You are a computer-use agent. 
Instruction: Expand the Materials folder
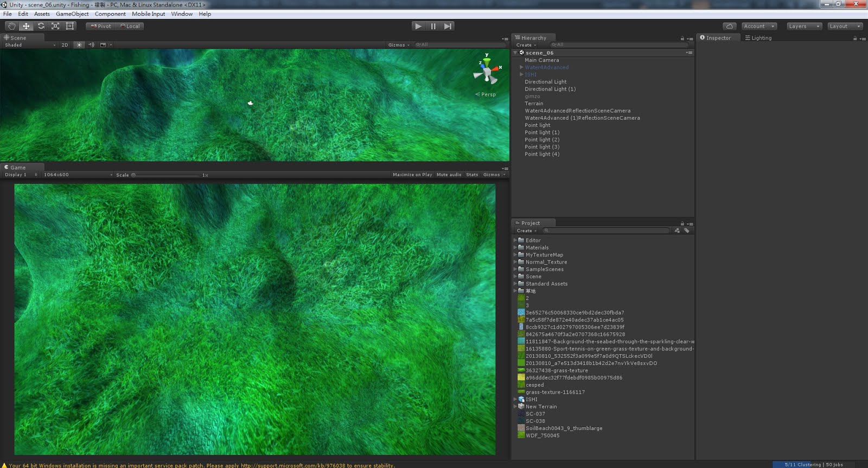[x=515, y=247]
